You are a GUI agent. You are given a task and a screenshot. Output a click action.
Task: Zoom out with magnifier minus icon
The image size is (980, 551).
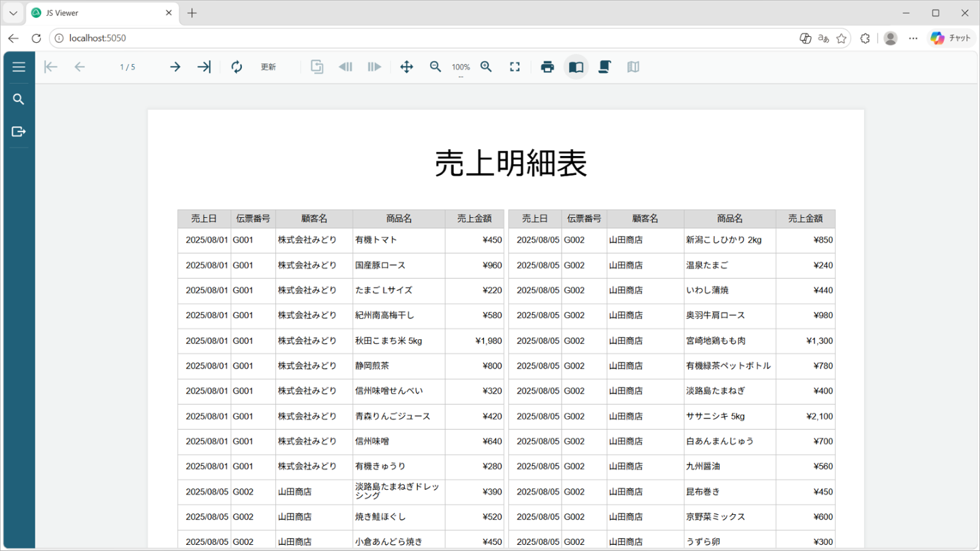[435, 67]
